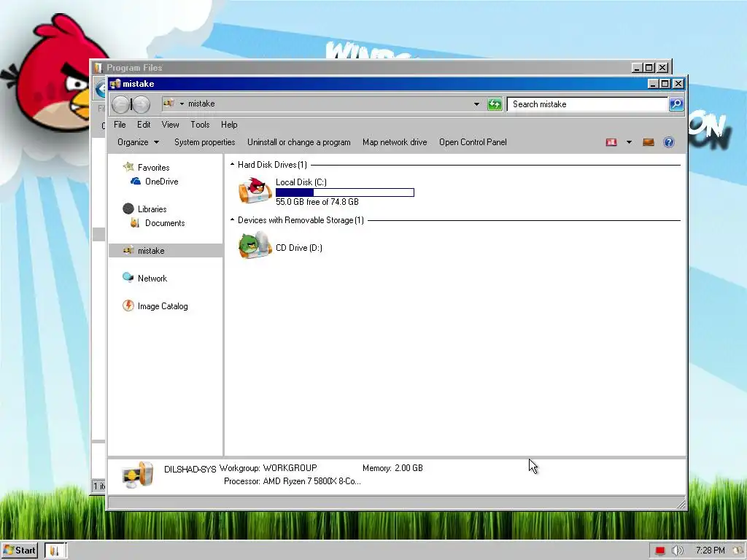This screenshot has width=747, height=560.
Task: Click the Image Catalog lightning icon
Action: pos(128,306)
